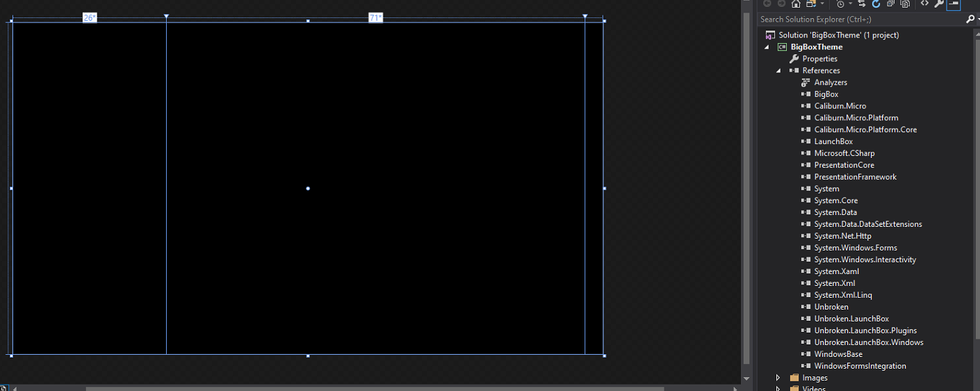The height and width of the screenshot is (391, 980).
Task: Click the 71* column width label
Action: click(376, 18)
